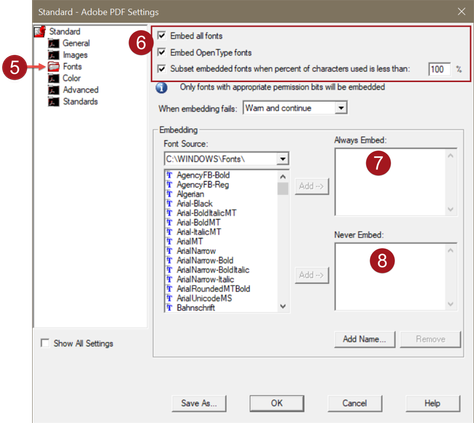Image resolution: width=474 pixels, height=423 pixels.
Task: Select ArialRoundedMTBold in the font list
Action: tap(213, 289)
